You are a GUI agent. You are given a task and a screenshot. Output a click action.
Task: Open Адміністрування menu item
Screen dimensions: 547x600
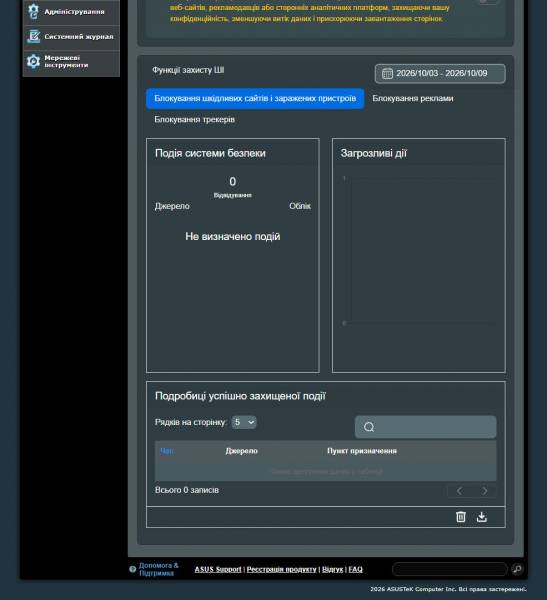click(71, 12)
